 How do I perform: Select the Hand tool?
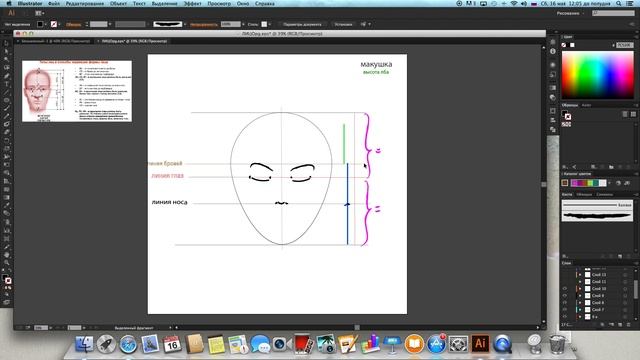click(x=6, y=254)
